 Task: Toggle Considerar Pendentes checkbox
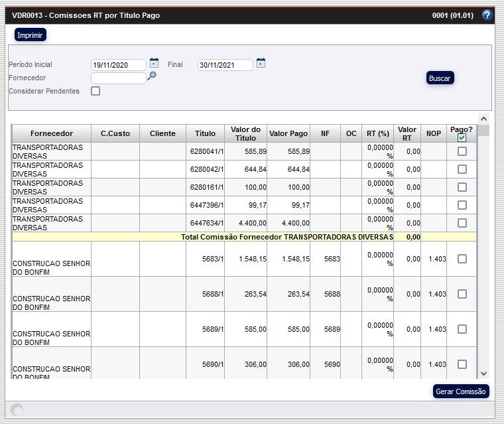pyautogui.click(x=95, y=91)
